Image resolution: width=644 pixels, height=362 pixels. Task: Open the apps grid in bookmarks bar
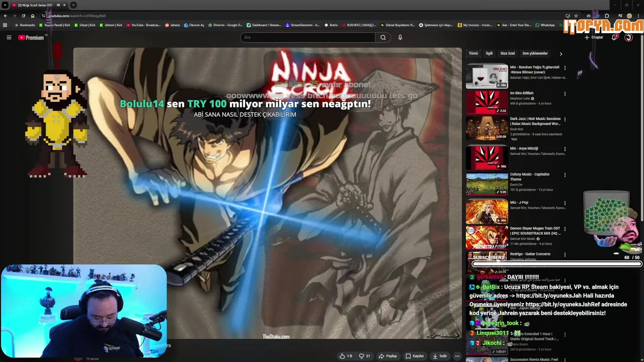pos(5,25)
